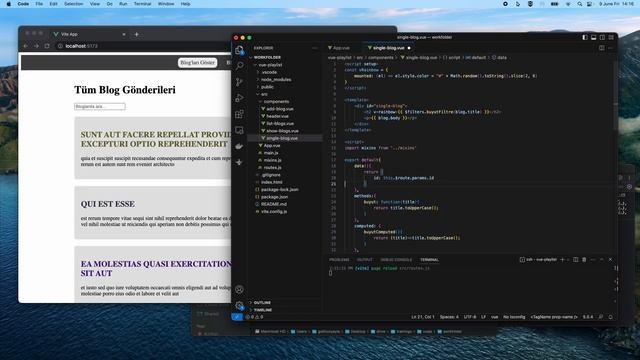The image size is (640, 360).
Task: Collapse the vue-playlist folder
Action: click(x=270, y=65)
